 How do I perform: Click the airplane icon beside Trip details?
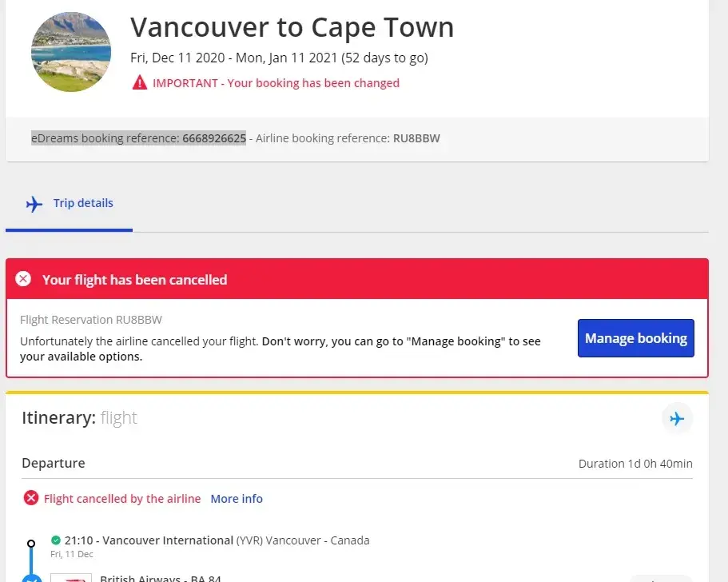pos(34,204)
